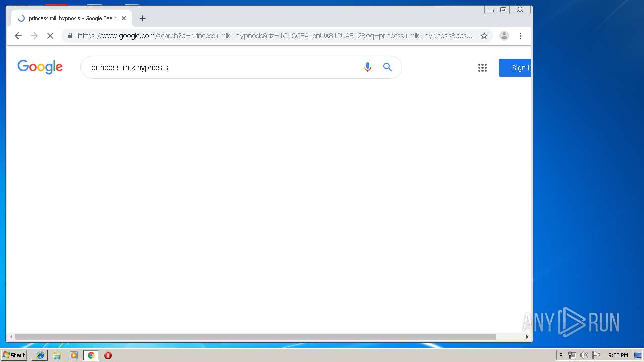Click the Sign in button
Viewport: 644px width, 362px height.
(x=515, y=68)
